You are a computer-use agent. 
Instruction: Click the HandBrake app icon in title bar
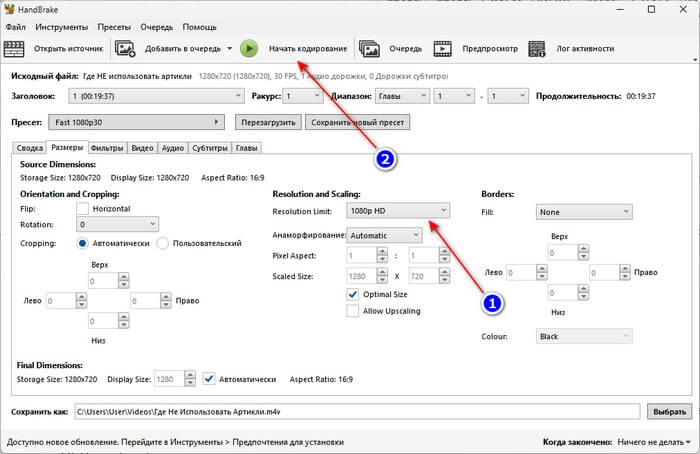pyautogui.click(x=9, y=9)
